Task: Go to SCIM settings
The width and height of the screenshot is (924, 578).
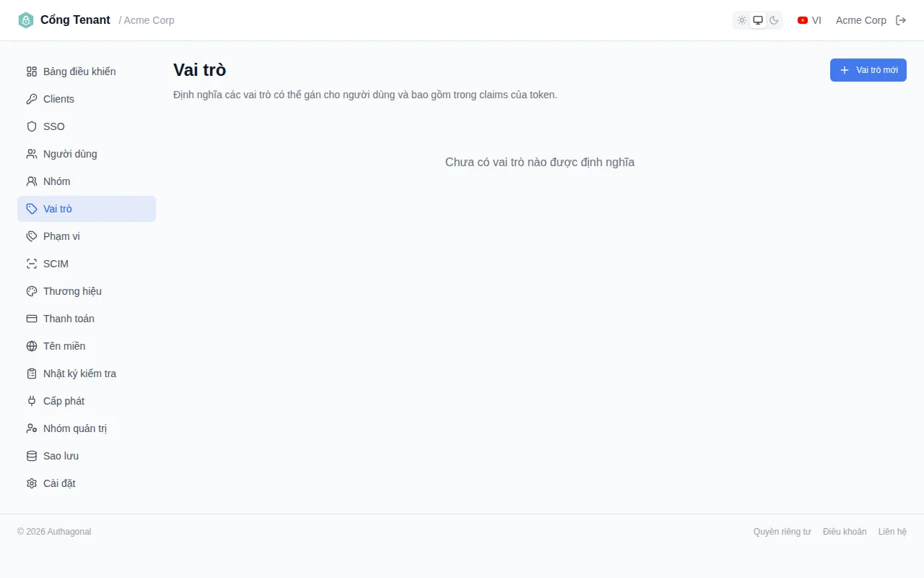Action: tap(87, 264)
